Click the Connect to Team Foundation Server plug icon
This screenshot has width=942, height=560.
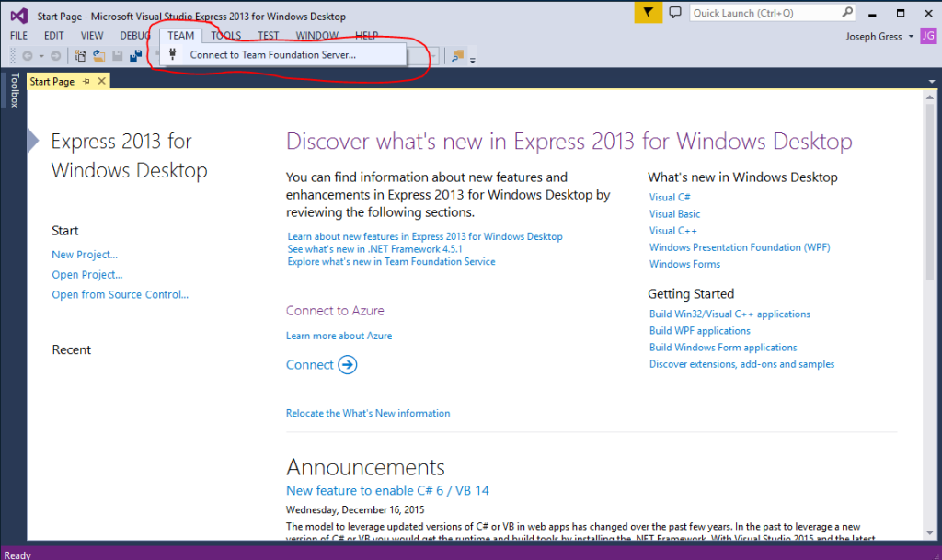(172, 53)
